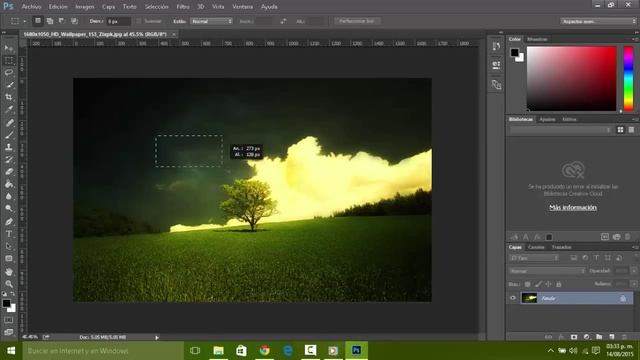
Task: Open the Imagen menu
Action: pos(84,7)
